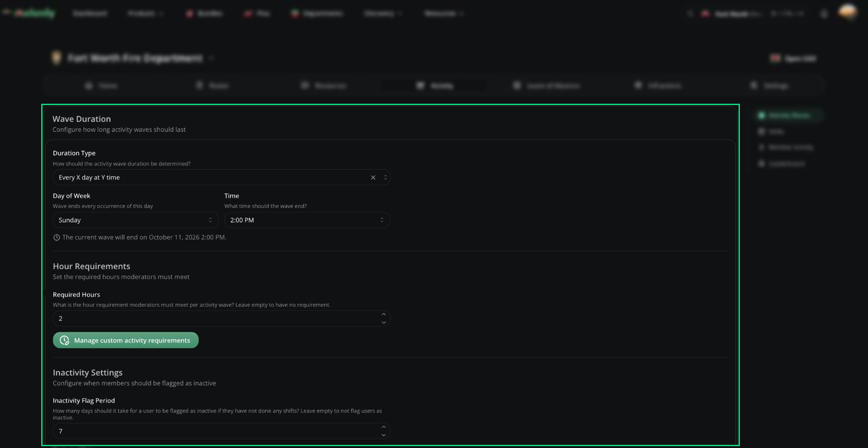Image resolution: width=868 pixels, height=448 pixels.
Task: Click the 'Wave Duration' heading
Action: (81, 119)
